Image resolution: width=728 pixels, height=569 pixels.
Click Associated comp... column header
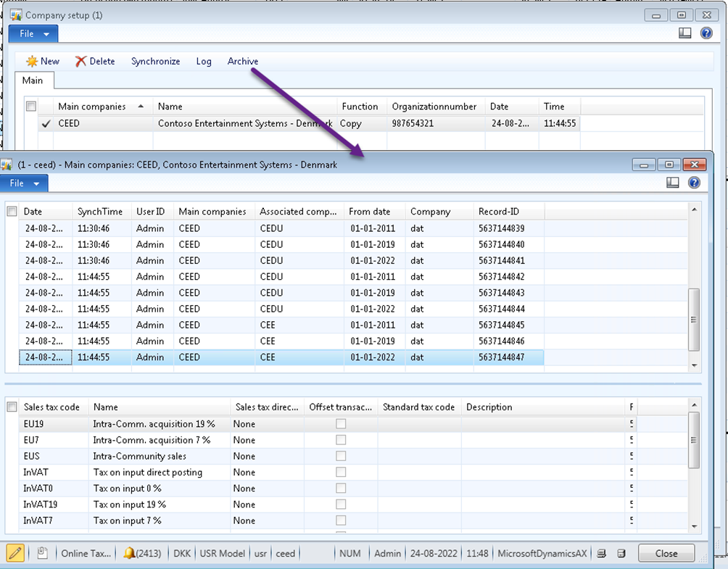click(x=298, y=211)
